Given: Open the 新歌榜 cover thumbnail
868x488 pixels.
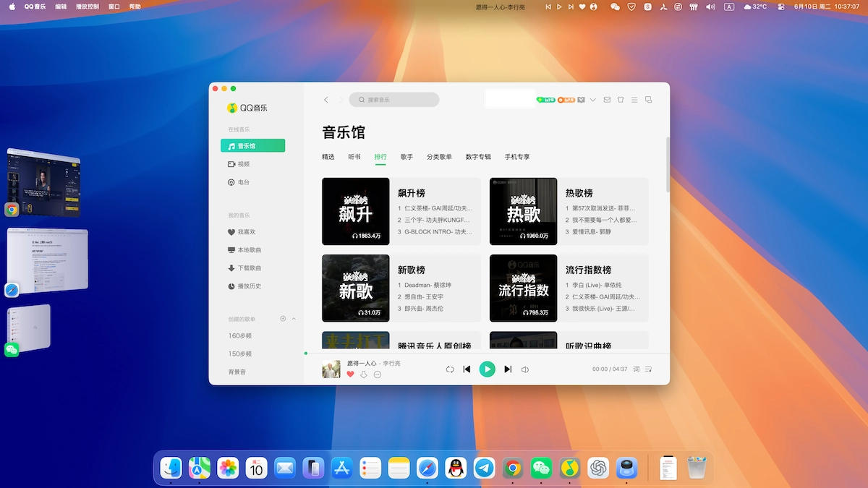Looking at the screenshot, I should click(356, 288).
